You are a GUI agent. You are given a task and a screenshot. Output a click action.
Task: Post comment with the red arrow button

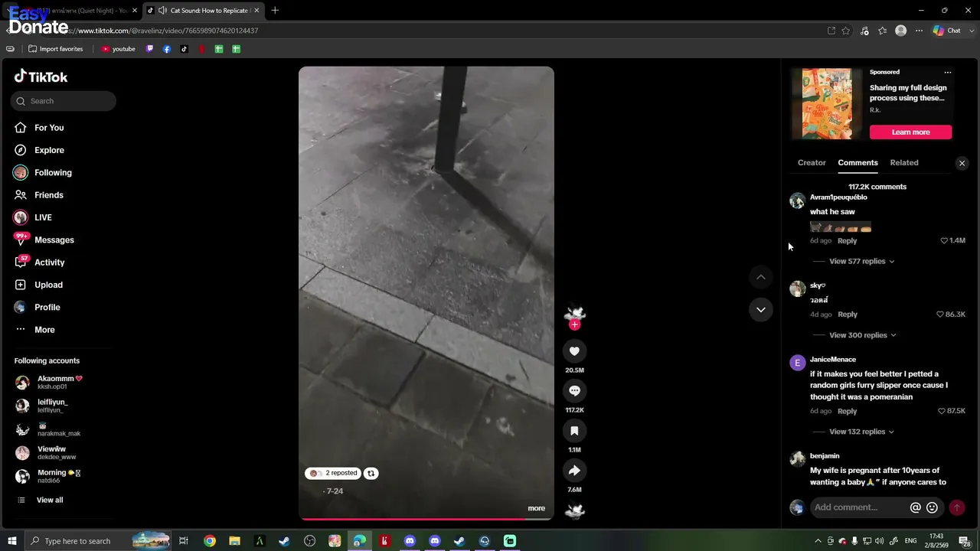956,507
